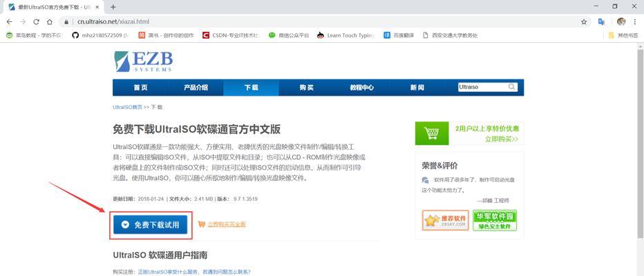The width and height of the screenshot is (644, 276).
Task: Reload the page with the refresh icon
Action: click(36, 22)
